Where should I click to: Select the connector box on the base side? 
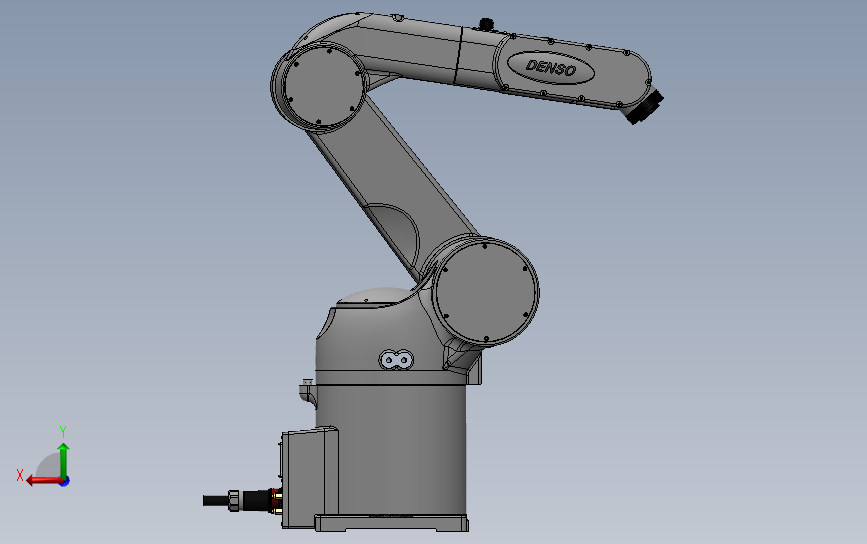tap(310, 478)
